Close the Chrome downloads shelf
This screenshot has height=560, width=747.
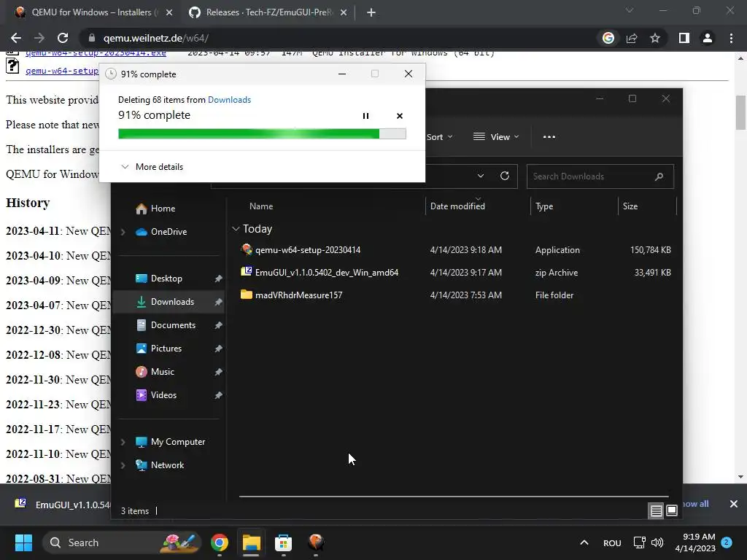click(x=734, y=504)
